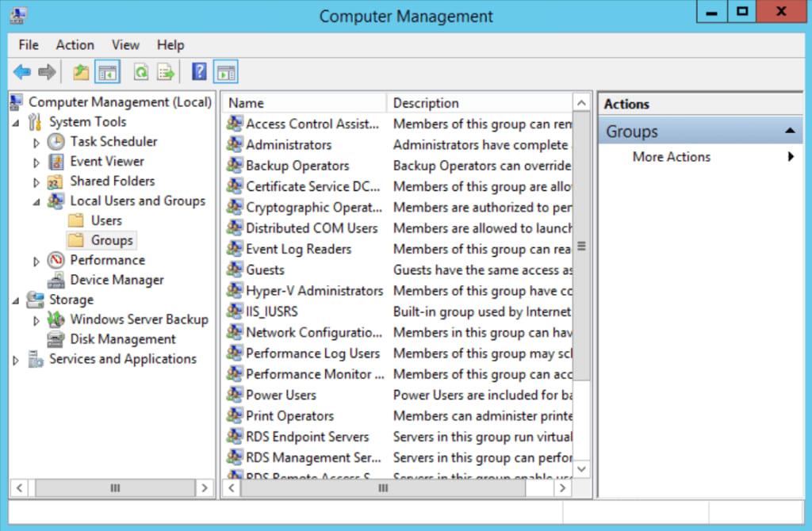
Task: Click the Computer Management window title icon
Action: 18,16
